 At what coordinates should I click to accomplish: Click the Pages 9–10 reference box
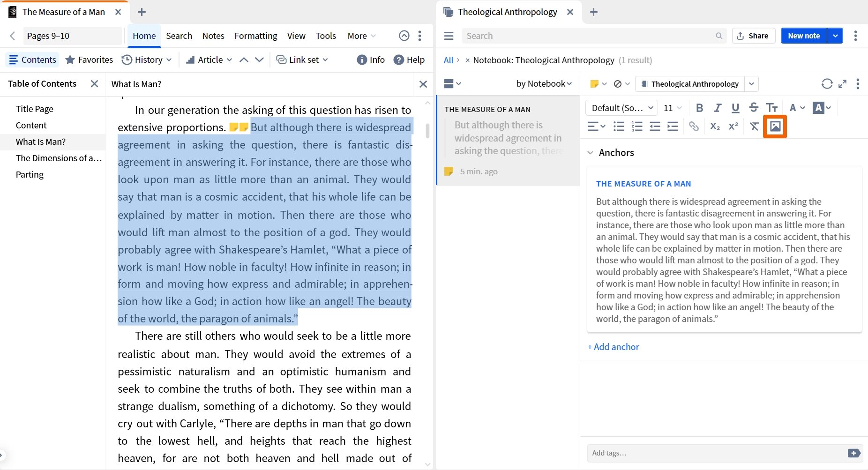pyautogui.click(x=73, y=36)
